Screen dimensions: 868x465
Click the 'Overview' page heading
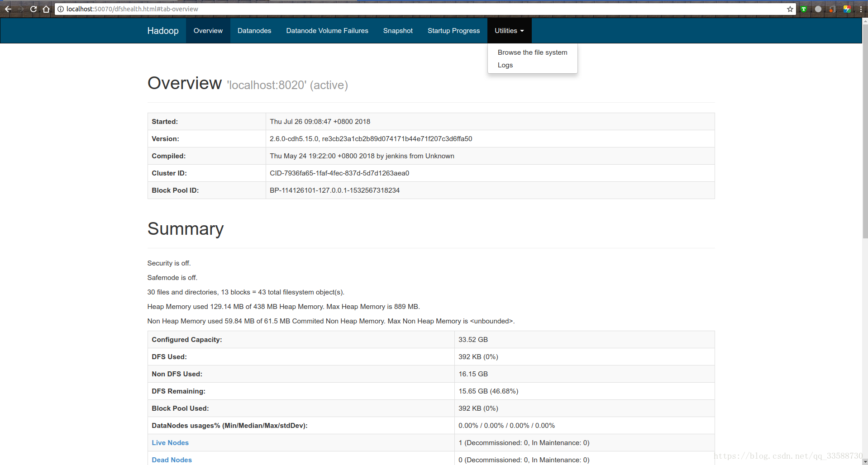pos(185,83)
